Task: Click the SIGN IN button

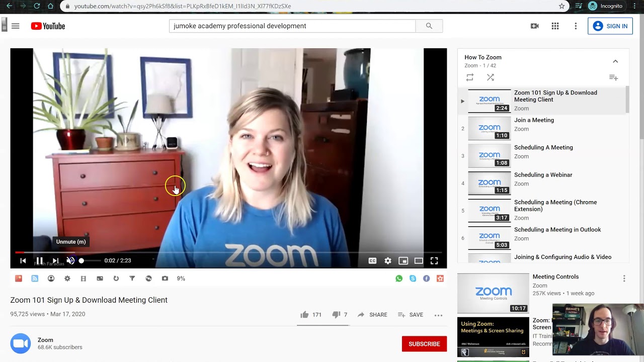Action: pyautogui.click(x=610, y=26)
